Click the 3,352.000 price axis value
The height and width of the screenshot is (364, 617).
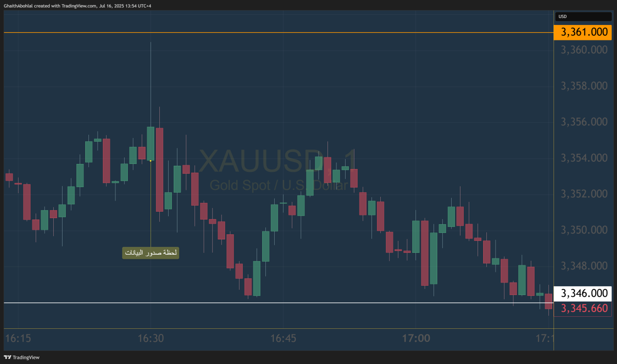tap(584, 194)
